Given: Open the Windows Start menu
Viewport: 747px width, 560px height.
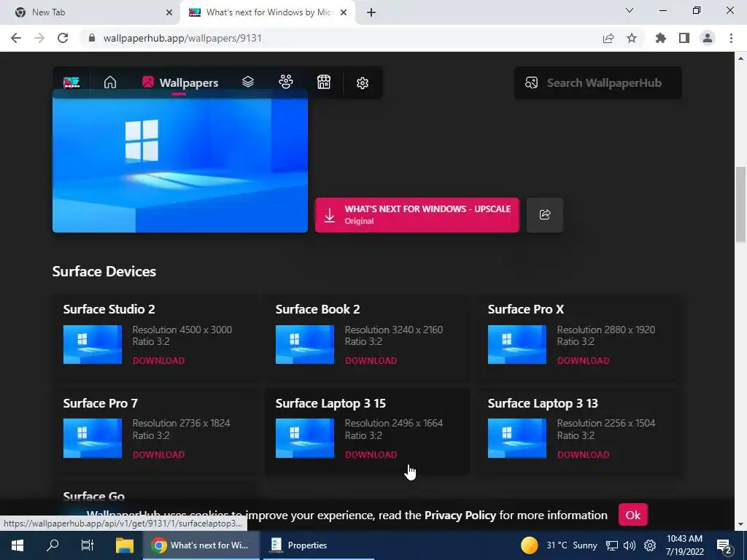Looking at the screenshot, I should point(18,545).
